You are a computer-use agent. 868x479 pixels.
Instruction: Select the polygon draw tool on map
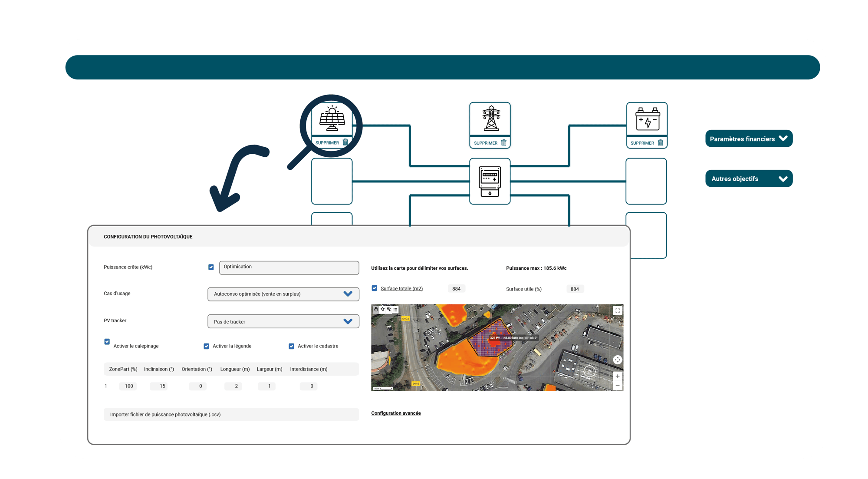point(382,310)
